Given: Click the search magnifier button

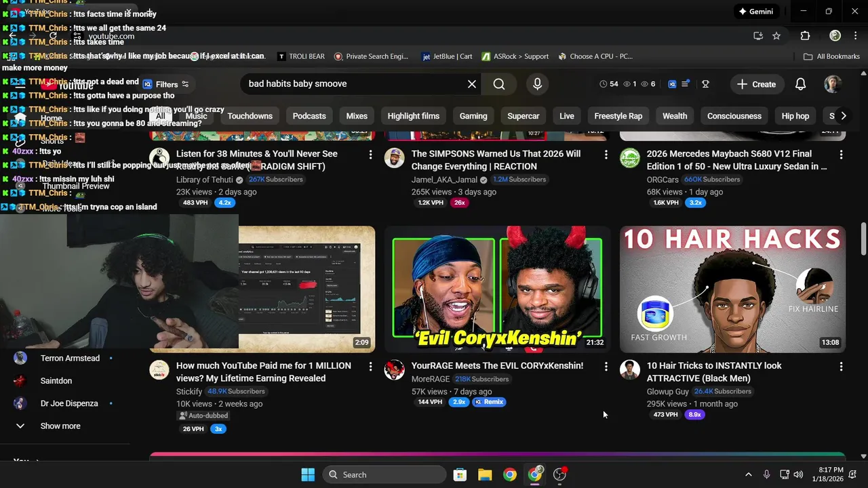Looking at the screenshot, I should point(499,84).
